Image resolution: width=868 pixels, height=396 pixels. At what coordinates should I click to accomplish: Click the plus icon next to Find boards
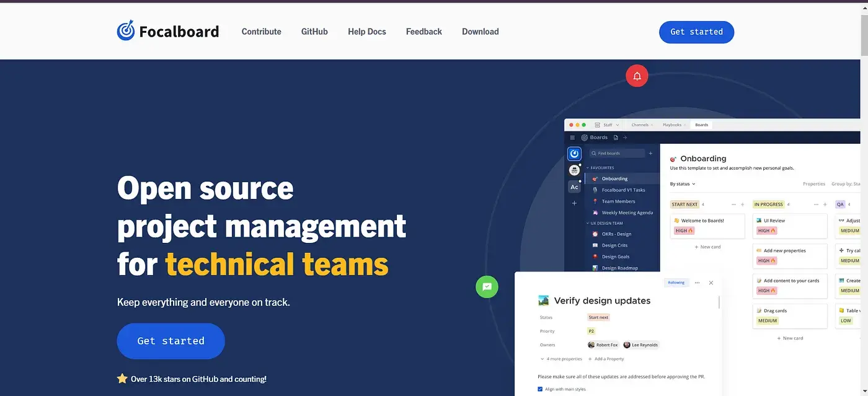pyautogui.click(x=650, y=153)
